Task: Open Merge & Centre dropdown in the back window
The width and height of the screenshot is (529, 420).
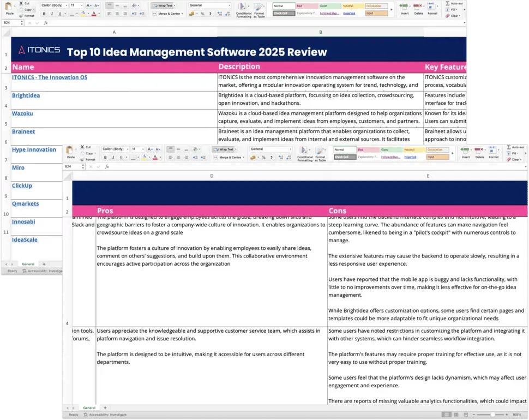Action: click(182, 14)
